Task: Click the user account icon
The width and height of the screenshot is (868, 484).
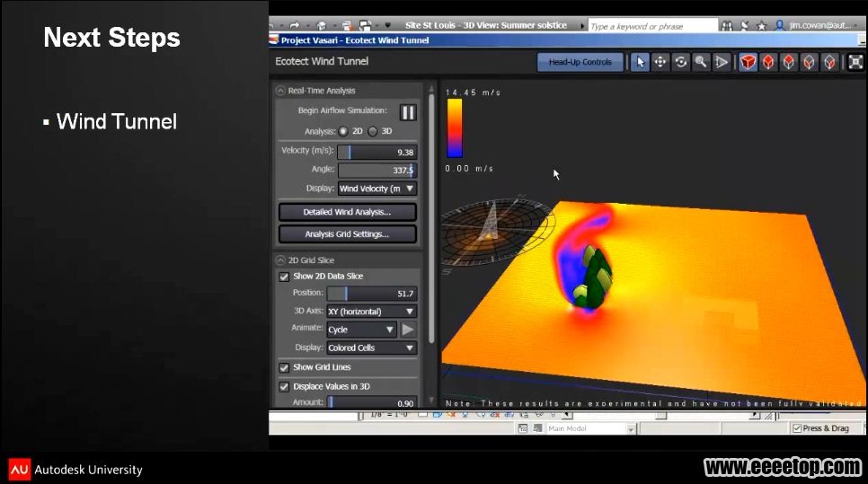Action: tap(779, 25)
